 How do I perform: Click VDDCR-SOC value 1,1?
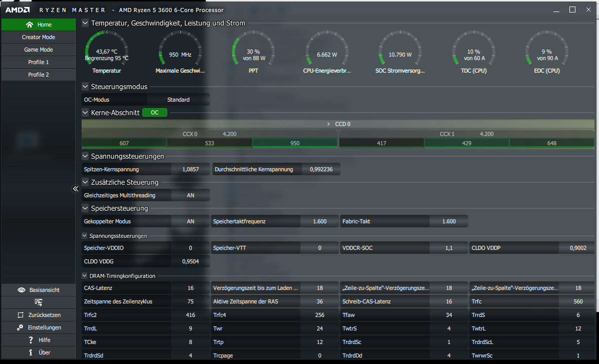click(x=449, y=248)
